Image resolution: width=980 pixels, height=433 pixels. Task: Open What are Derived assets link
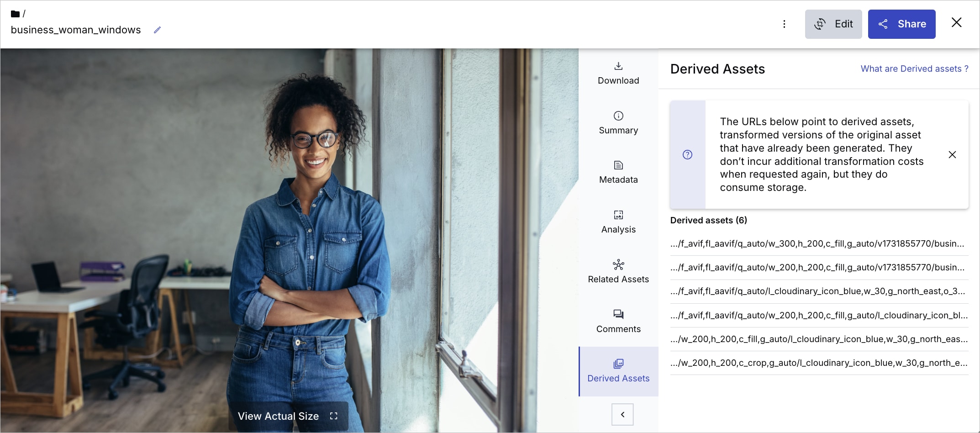point(914,69)
